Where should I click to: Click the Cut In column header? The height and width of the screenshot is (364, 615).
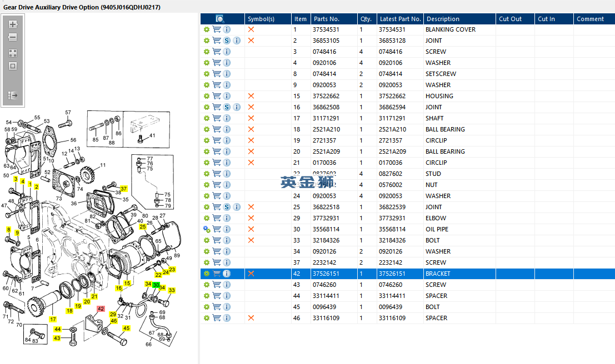pyautogui.click(x=554, y=19)
